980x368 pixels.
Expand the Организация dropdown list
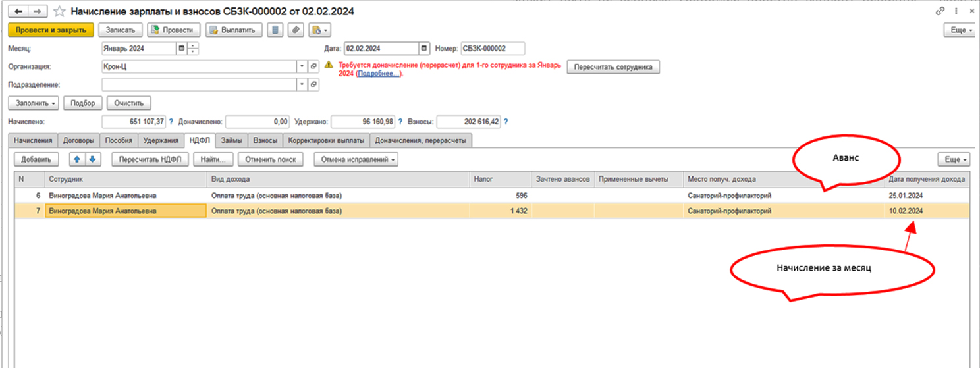tap(302, 66)
